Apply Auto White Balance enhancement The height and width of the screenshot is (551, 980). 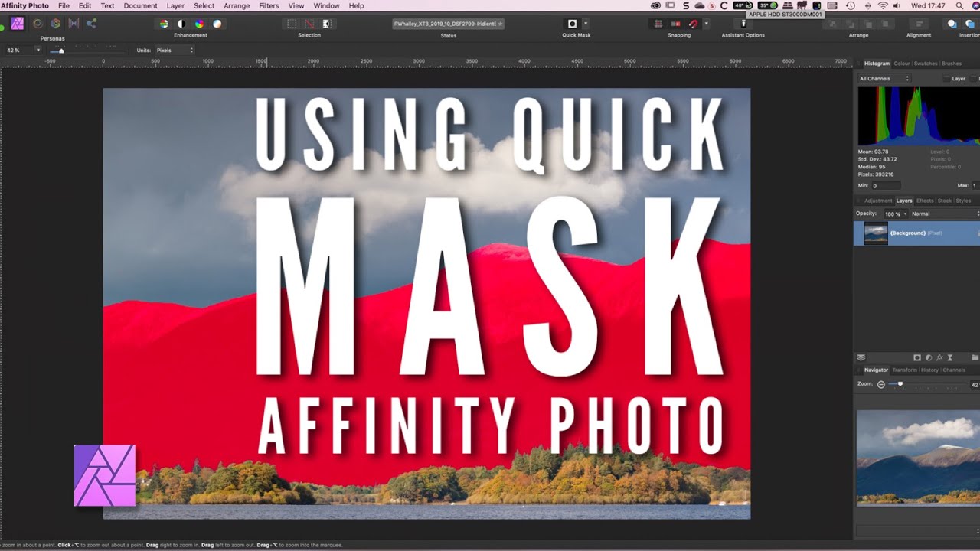(x=217, y=24)
